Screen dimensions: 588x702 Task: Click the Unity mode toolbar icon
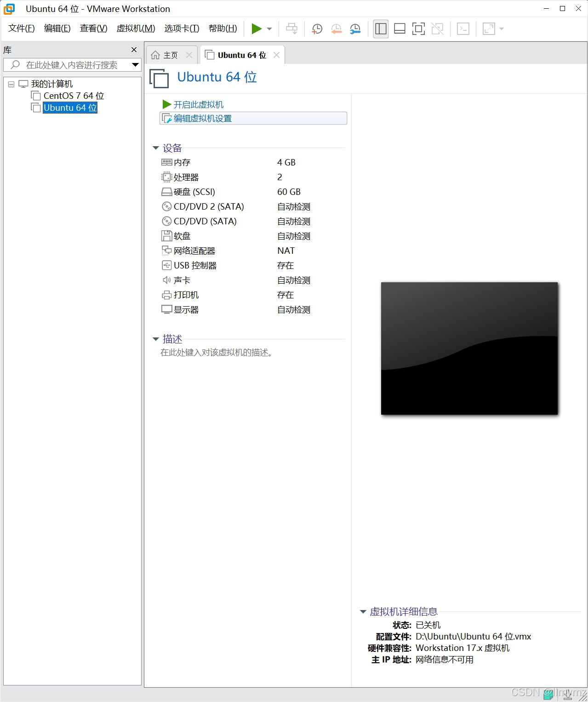coord(437,29)
